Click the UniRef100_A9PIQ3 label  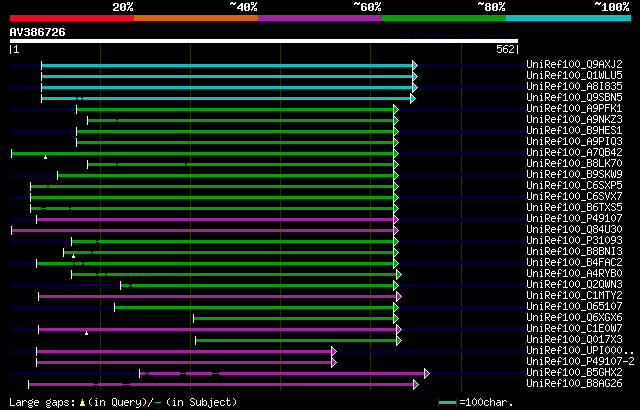(x=574, y=142)
